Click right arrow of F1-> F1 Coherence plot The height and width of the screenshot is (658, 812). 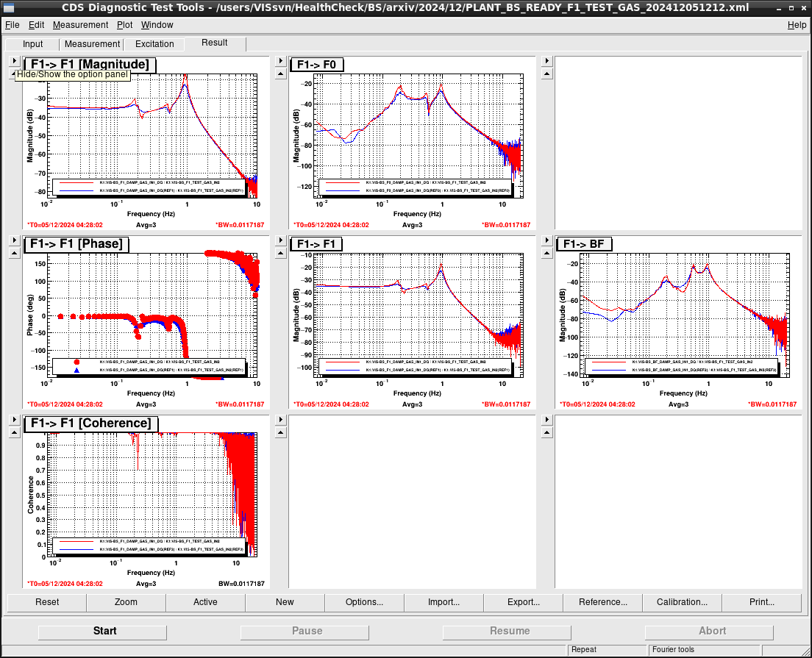point(15,419)
